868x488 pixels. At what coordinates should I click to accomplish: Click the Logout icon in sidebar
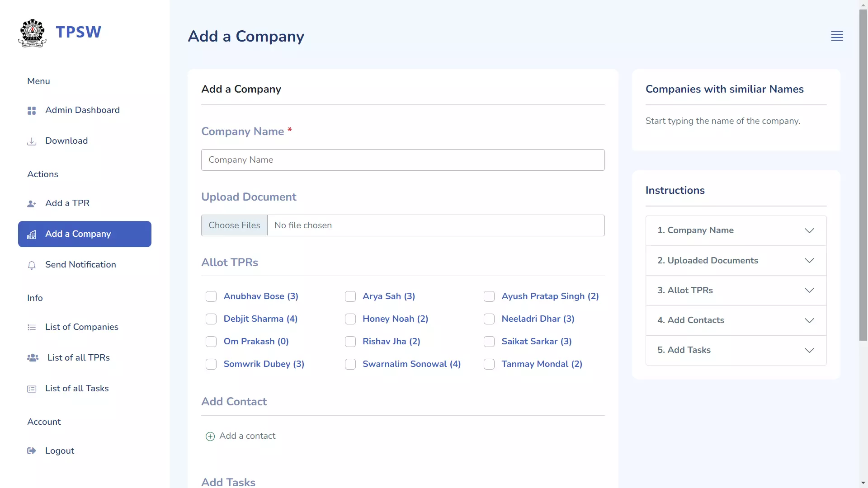(32, 450)
